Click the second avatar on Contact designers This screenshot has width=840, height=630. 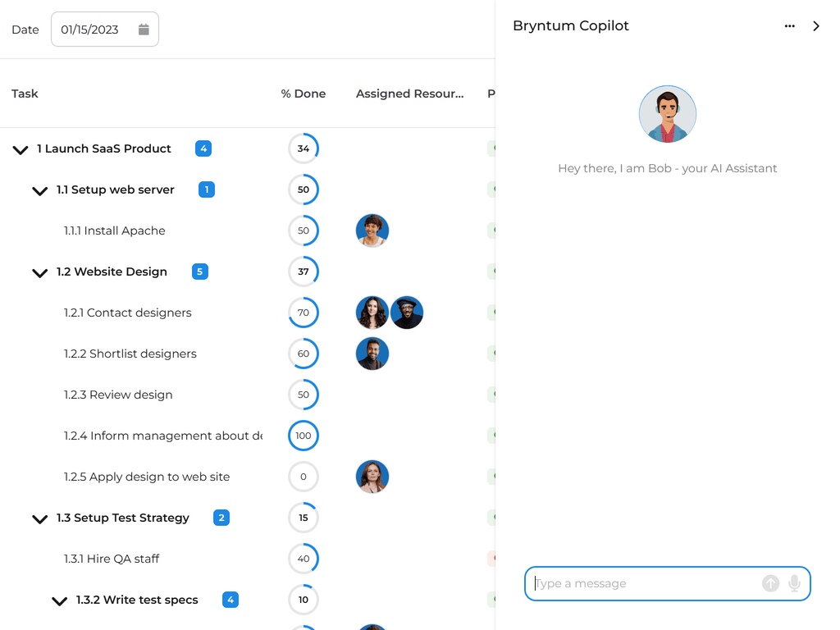407,313
